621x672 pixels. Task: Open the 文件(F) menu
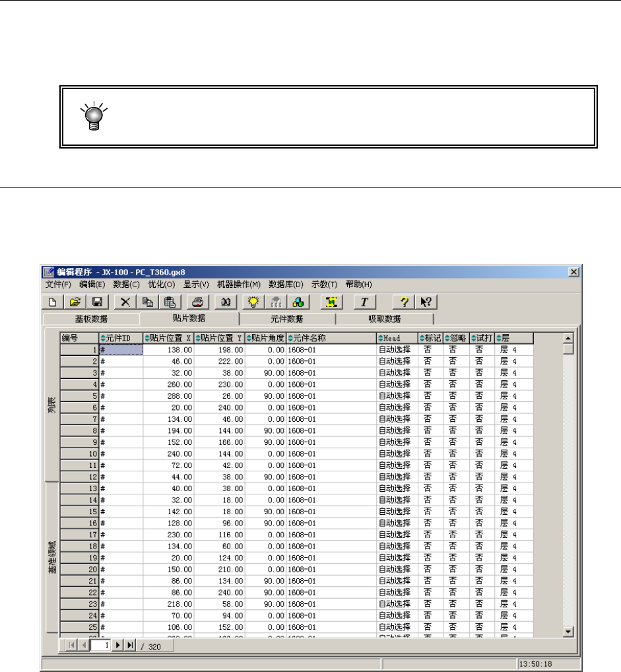tap(58, 285)
